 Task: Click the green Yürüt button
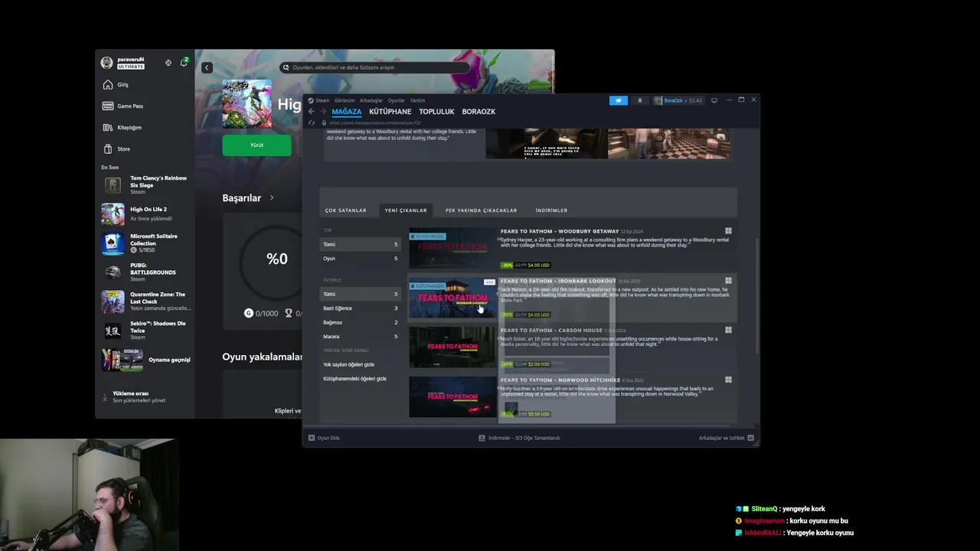click(256, 145)
